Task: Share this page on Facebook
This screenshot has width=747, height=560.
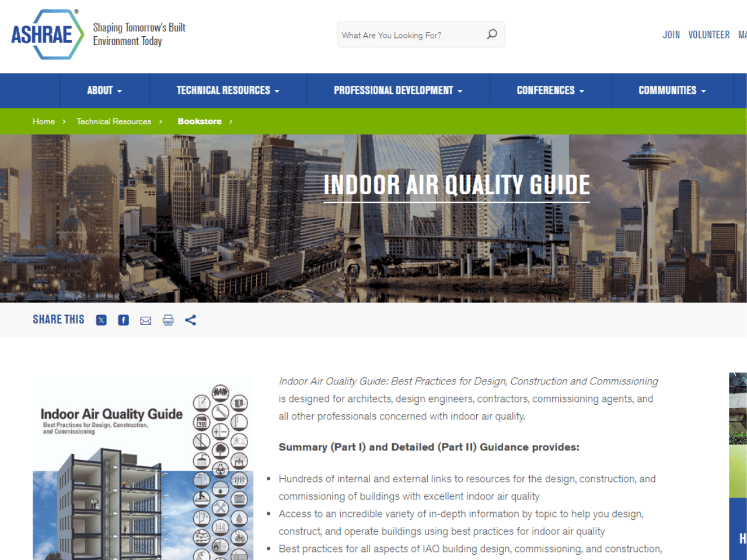Action: pos(123,320)
